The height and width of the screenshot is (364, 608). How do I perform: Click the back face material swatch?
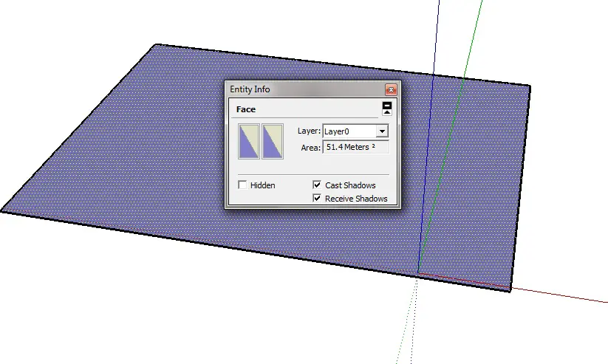point(273,141)
